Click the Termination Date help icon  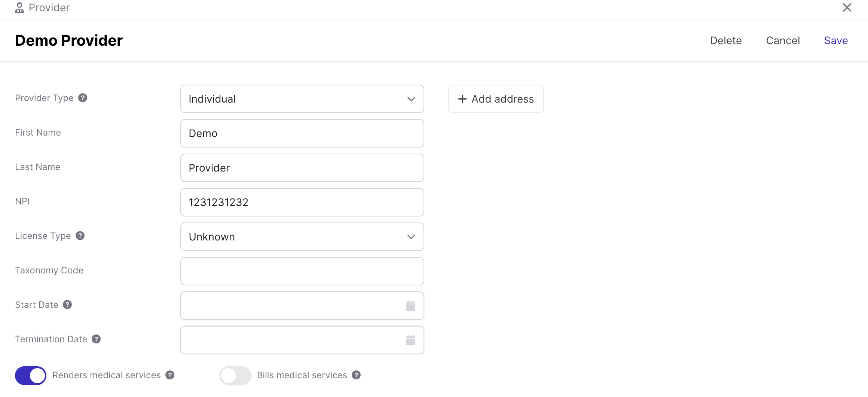[96, 339]
